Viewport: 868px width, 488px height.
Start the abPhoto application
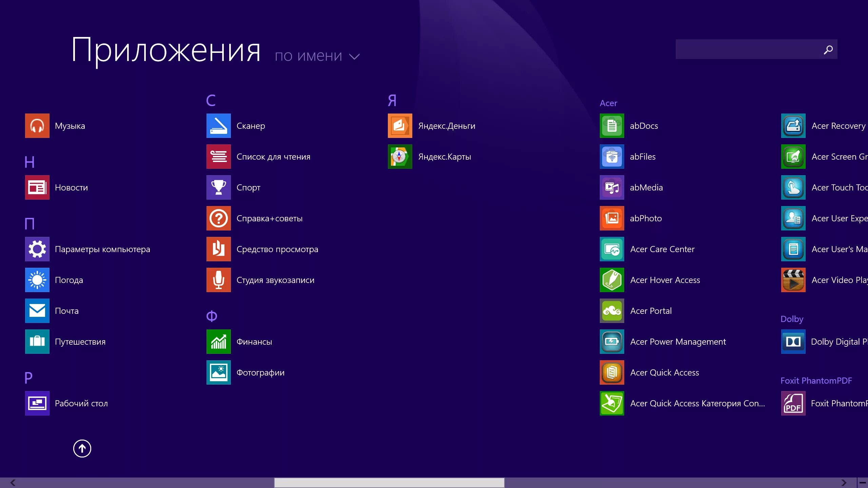coord(646,218)
